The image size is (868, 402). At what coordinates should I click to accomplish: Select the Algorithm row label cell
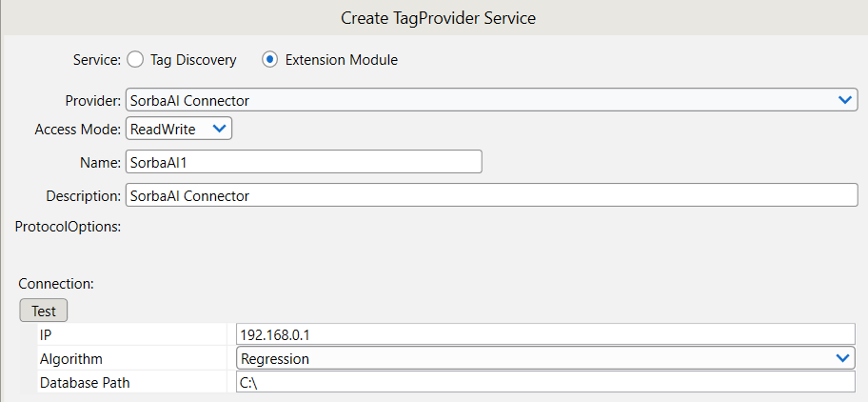(x=133, y=358)
